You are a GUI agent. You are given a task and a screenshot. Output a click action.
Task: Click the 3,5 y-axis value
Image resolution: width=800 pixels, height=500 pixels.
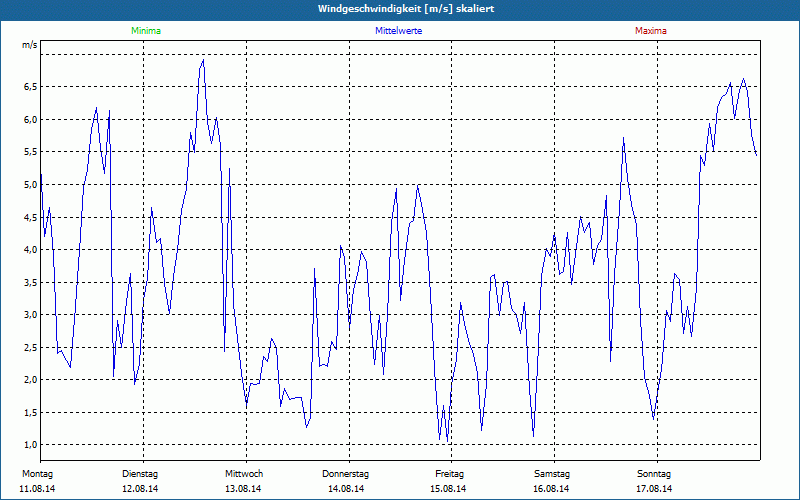(x=31, y=282)
